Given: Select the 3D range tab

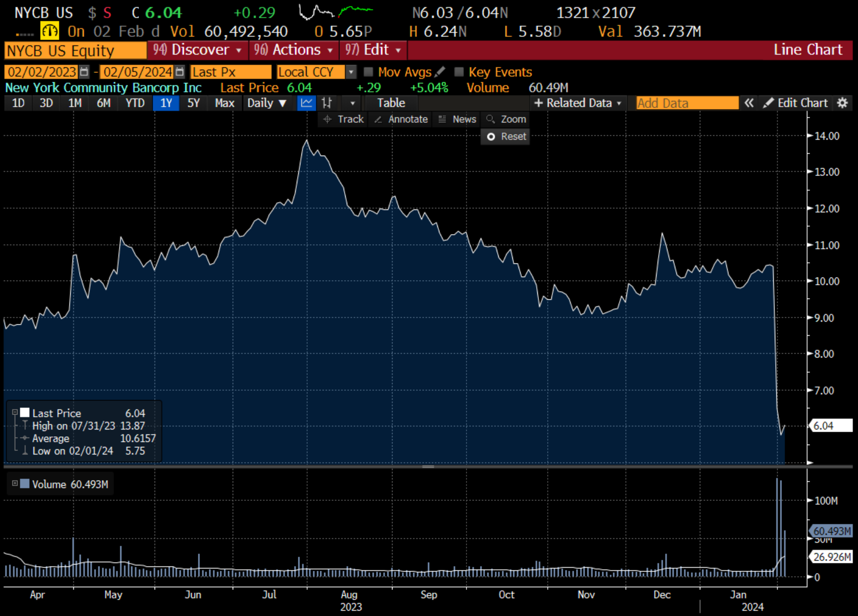Looking at the screenshot, I should tap(46, 103).
